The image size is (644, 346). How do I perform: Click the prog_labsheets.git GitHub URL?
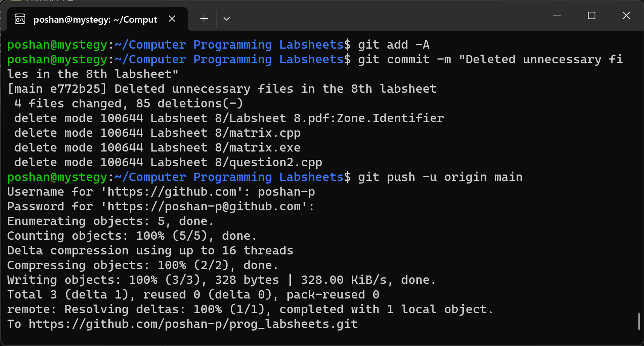(193, 324)
